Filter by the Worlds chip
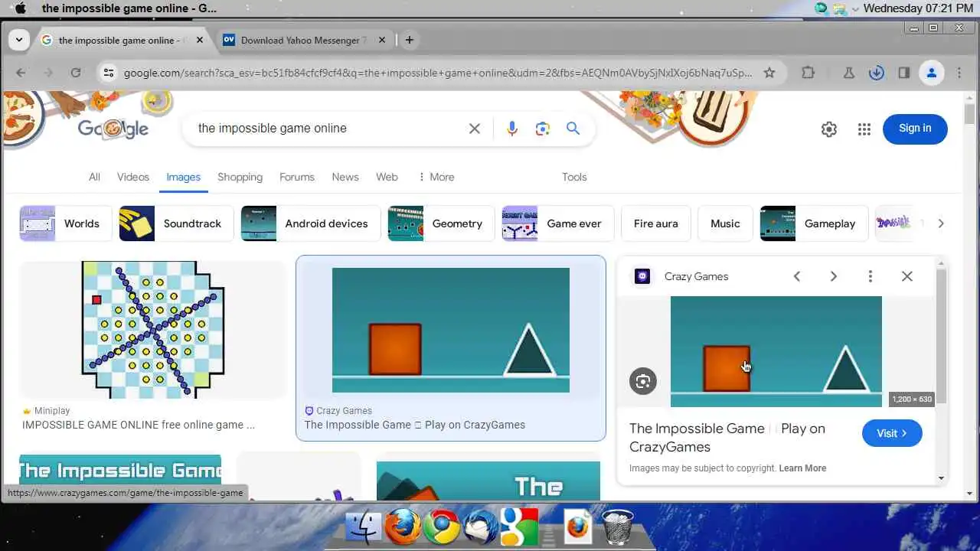Screen dimensions: 980x551 point(66,223)
